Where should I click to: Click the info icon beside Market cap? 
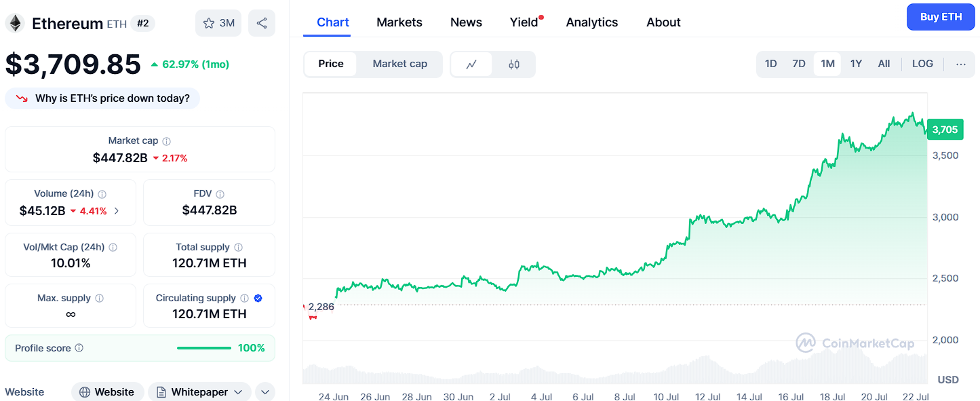[166, 141]
